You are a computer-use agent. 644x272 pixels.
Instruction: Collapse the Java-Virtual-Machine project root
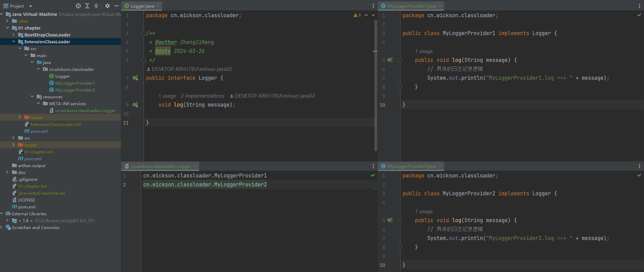click(x=2, y=14)
